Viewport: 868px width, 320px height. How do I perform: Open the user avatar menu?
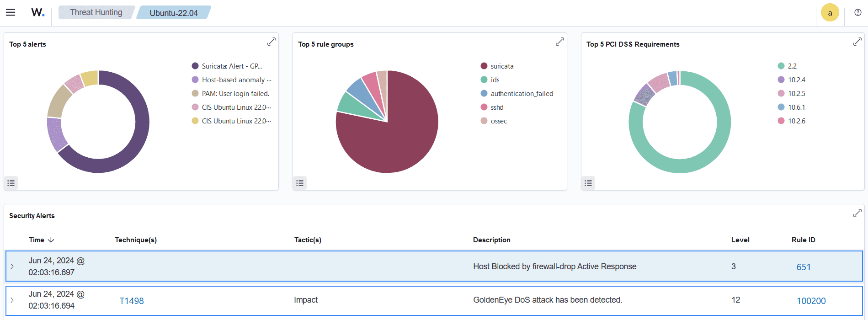point(830,12)
